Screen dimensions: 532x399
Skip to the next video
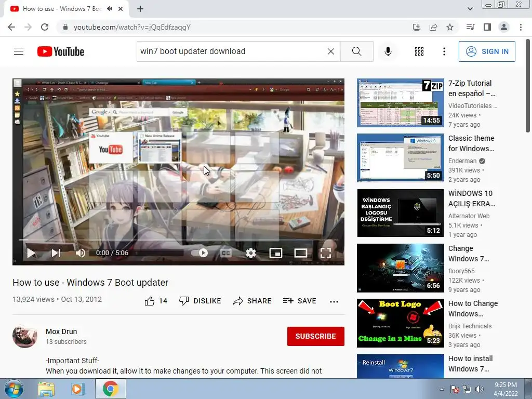56,253
